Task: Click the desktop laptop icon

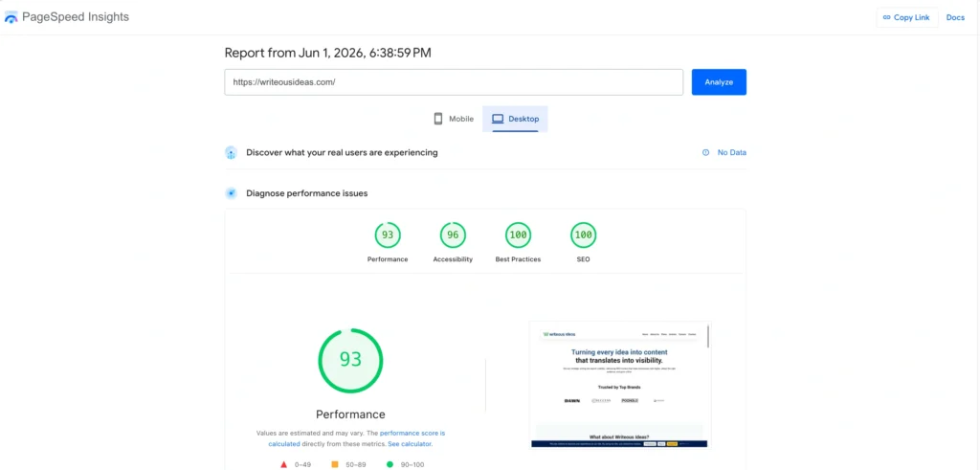Action: pos(498,119)
